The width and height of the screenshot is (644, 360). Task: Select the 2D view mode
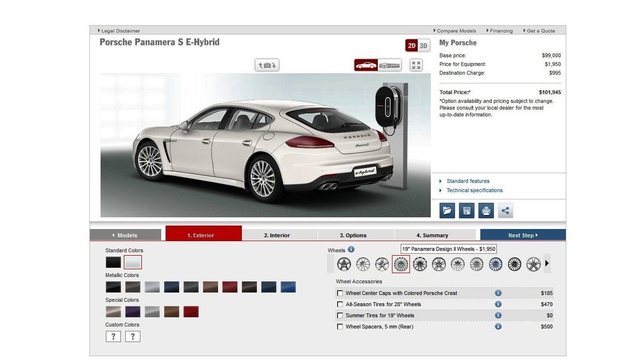pyautogui.click(x=412, y=46)
